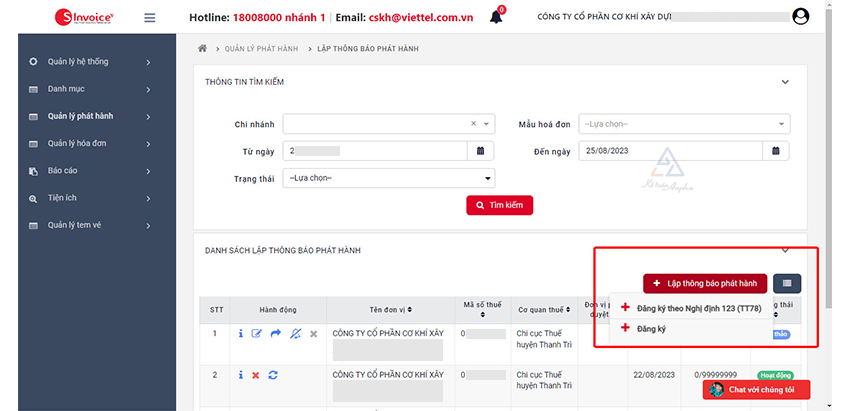850x411 pixels.
Task: Click the info icon in row 1
Action: [x=240, y=333]
